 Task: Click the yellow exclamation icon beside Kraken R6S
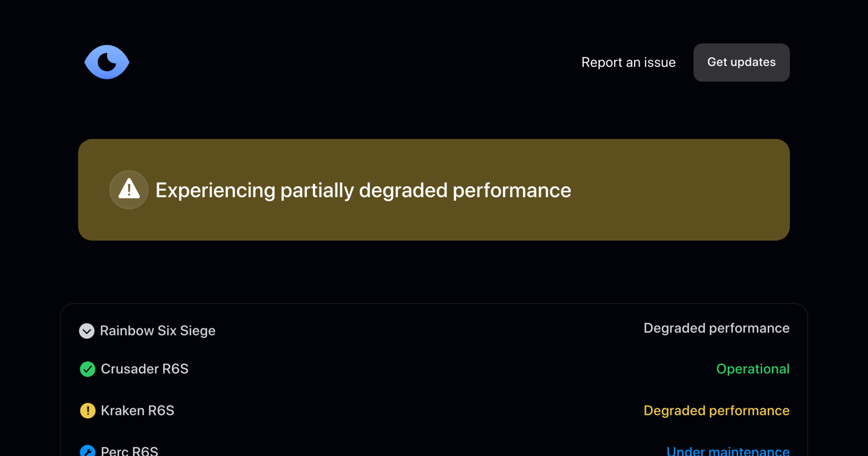[88, 411]
